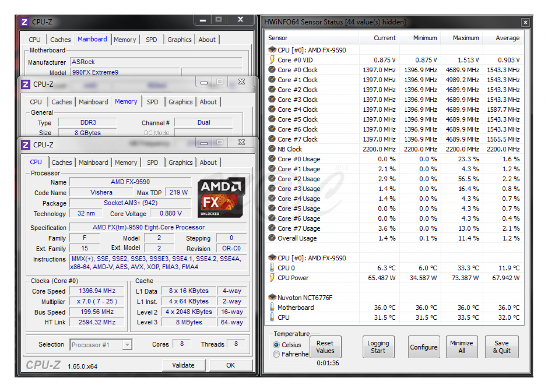Image resolution: width=548 pixels, height=392 pixels.
Task: Select the Fahrenheit temperature option
Action: click(x=276, y=354)
